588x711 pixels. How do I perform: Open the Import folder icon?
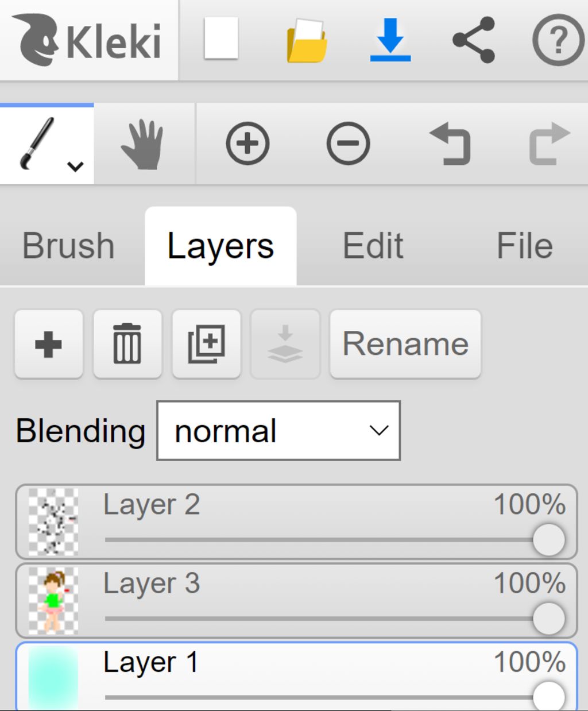(307, 40)
